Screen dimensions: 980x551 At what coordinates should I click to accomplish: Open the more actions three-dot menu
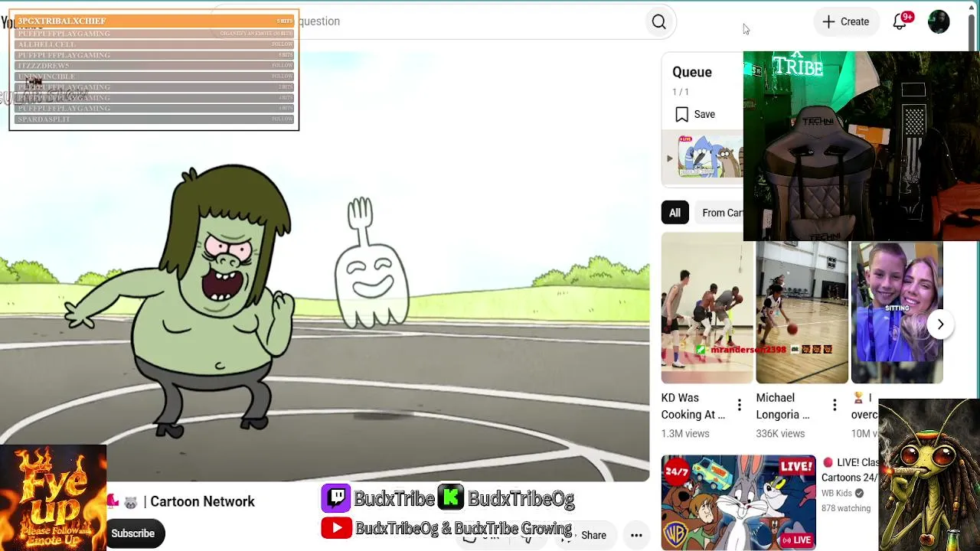point(636,536)
